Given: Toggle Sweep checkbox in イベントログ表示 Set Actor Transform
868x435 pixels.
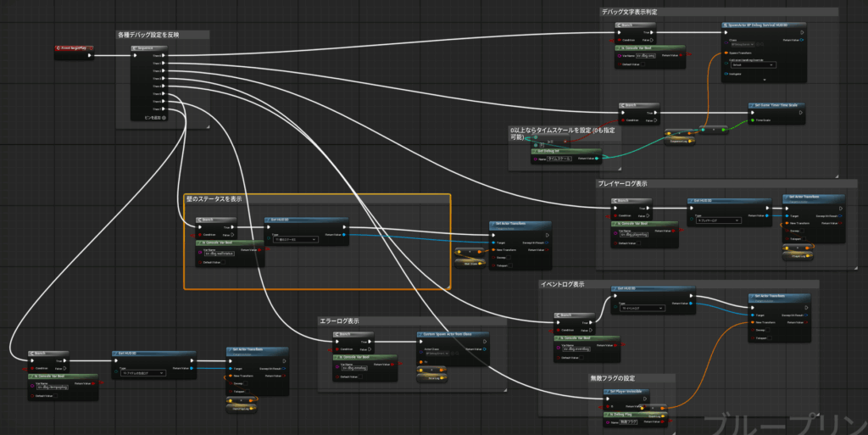Looking at the screenshot, I should (770, 330).
